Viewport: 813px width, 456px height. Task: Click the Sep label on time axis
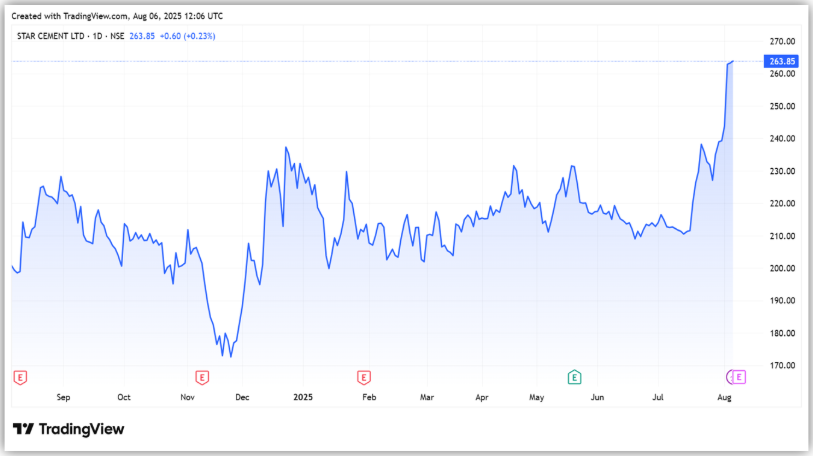click(63, 397)
